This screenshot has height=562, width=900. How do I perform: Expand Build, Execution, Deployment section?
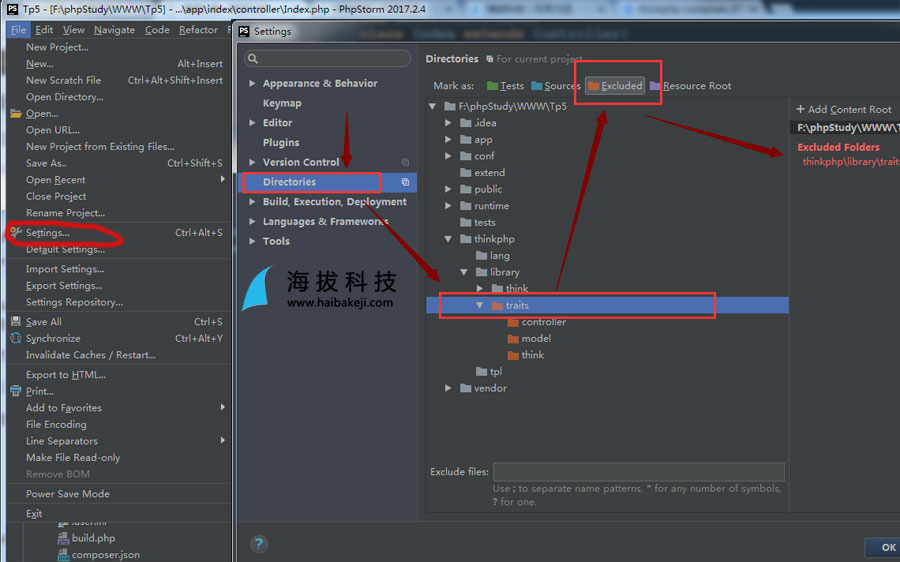tap(252, 201)
